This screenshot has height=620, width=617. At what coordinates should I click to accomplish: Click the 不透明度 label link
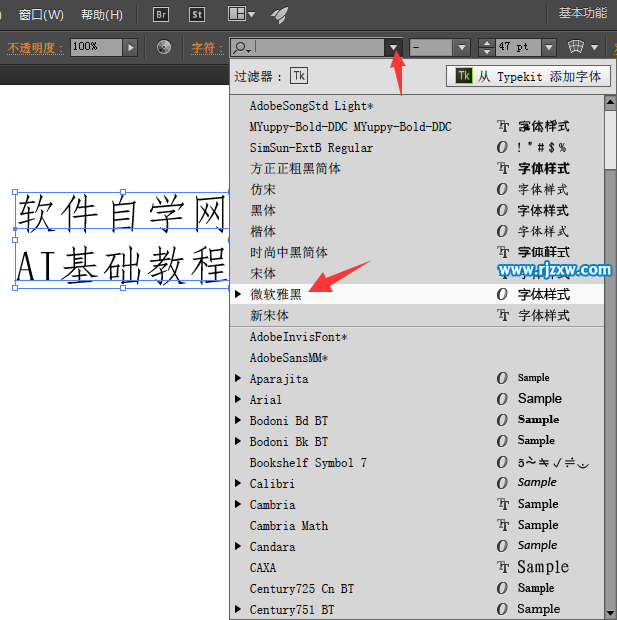pos(35,47)
